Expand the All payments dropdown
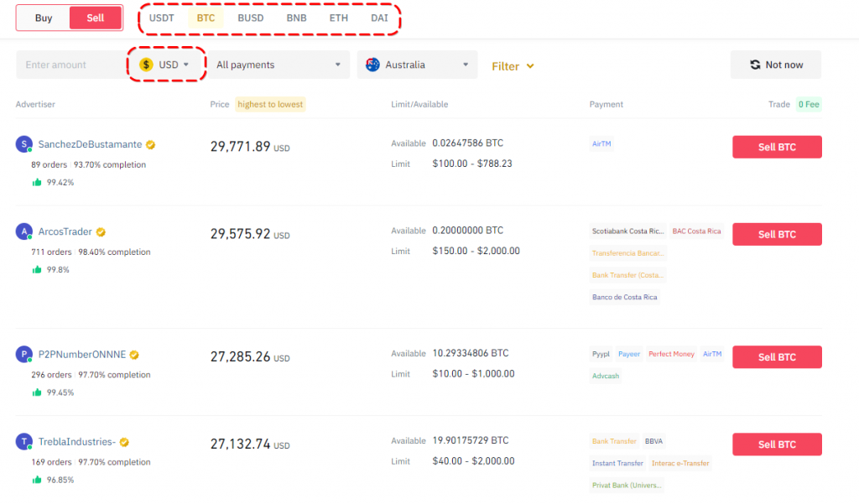The width and height of the screenshot is (859, 504). point(279,65)
